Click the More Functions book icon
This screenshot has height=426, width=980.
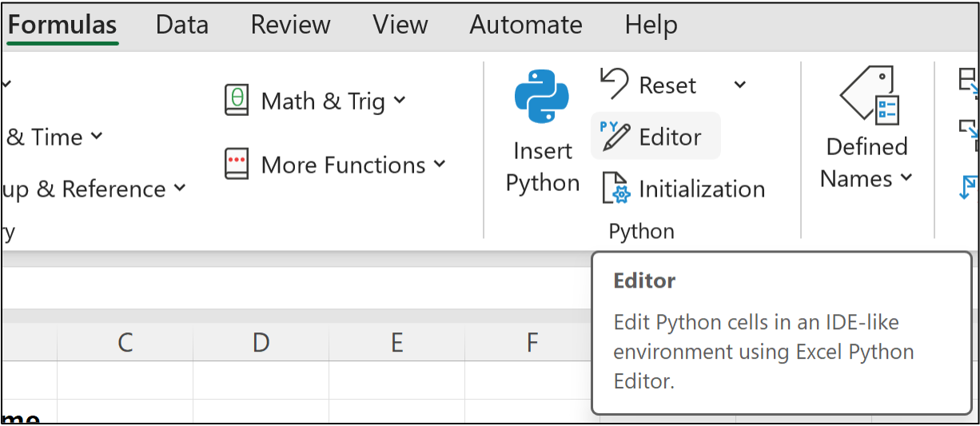[237, 165]
